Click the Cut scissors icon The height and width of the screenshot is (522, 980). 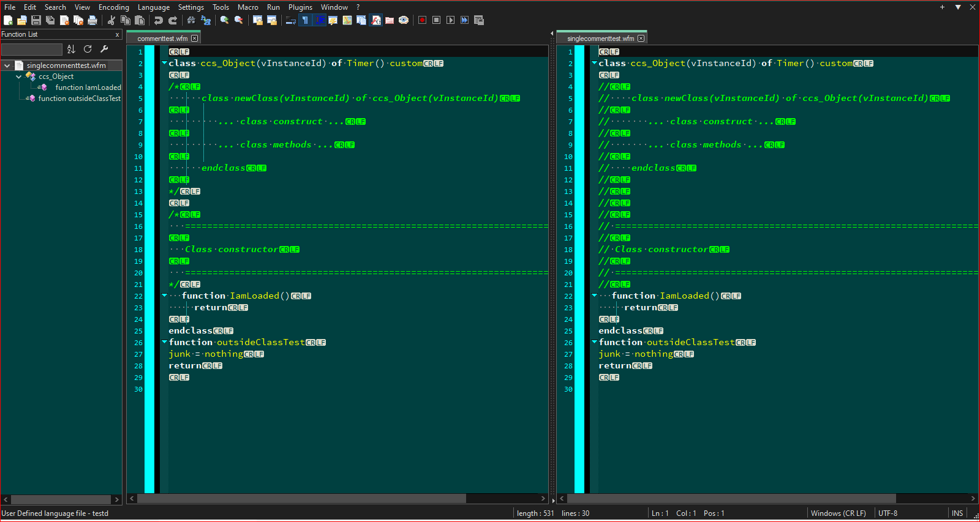(111, 20)
